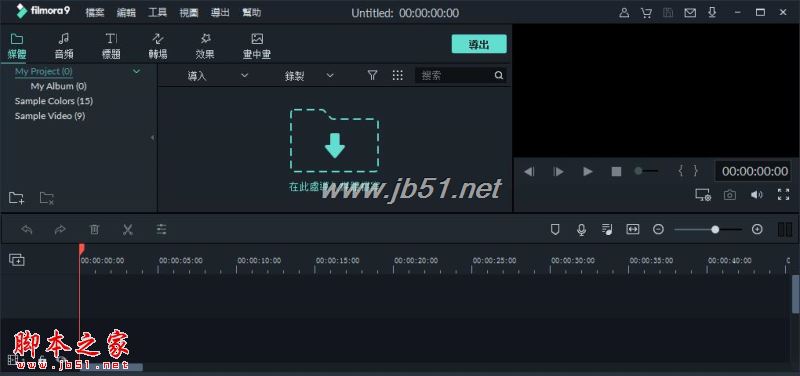Take a snapshot with camera icon
This screenshot has height=376, width=800.
pos(730,195)
